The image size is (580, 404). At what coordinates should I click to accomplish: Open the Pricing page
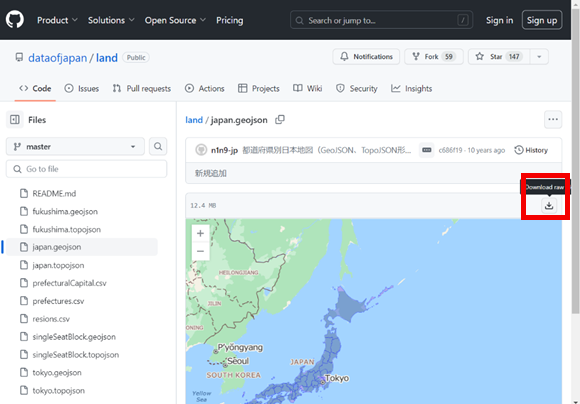[230, 20]
